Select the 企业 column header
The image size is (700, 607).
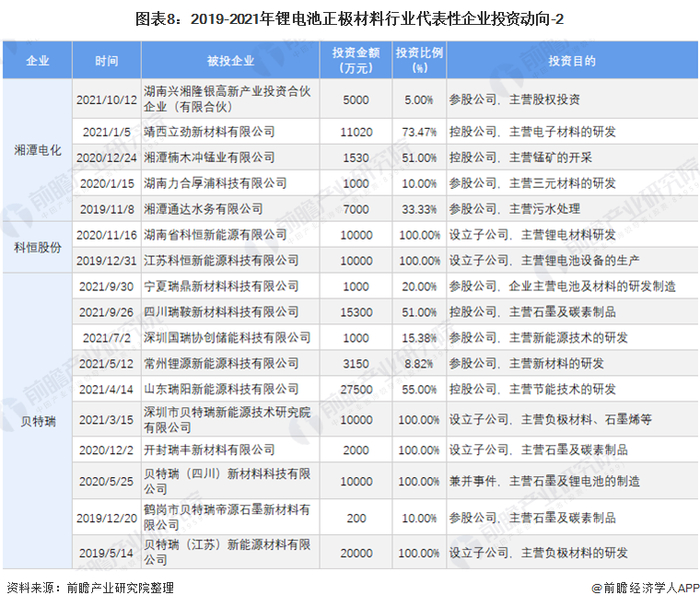coord(38,60)
